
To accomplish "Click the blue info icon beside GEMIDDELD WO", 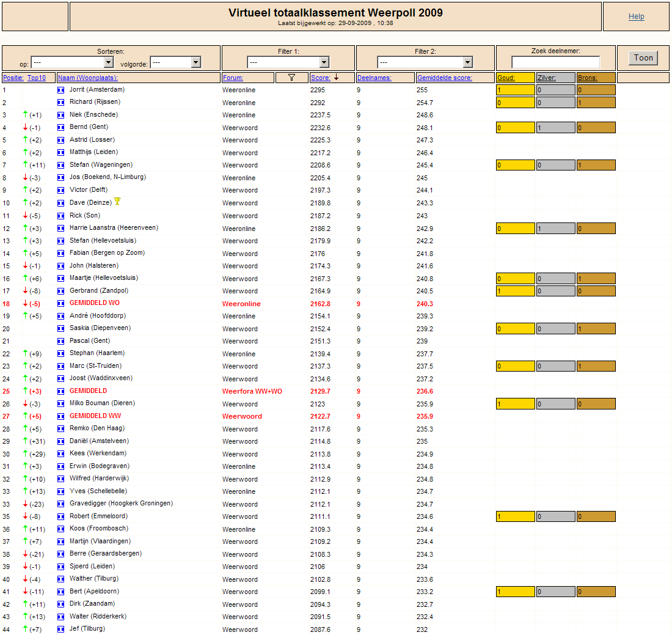I will point(61,304).
